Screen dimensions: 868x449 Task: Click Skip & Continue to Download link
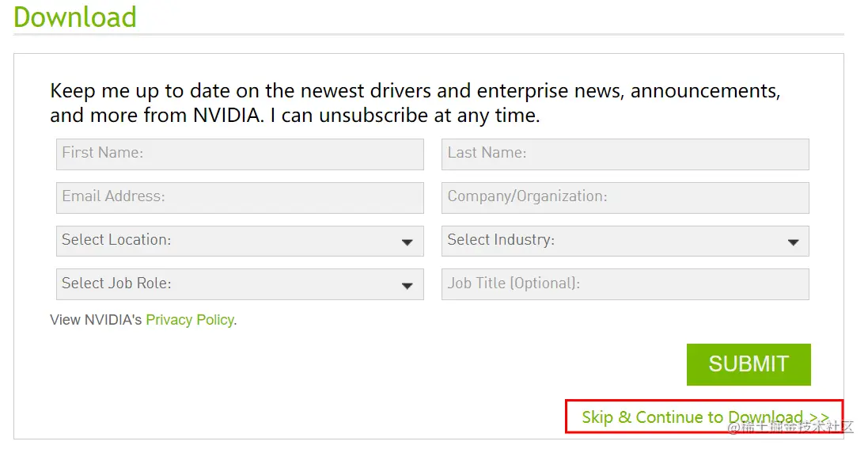click(705, 417)
